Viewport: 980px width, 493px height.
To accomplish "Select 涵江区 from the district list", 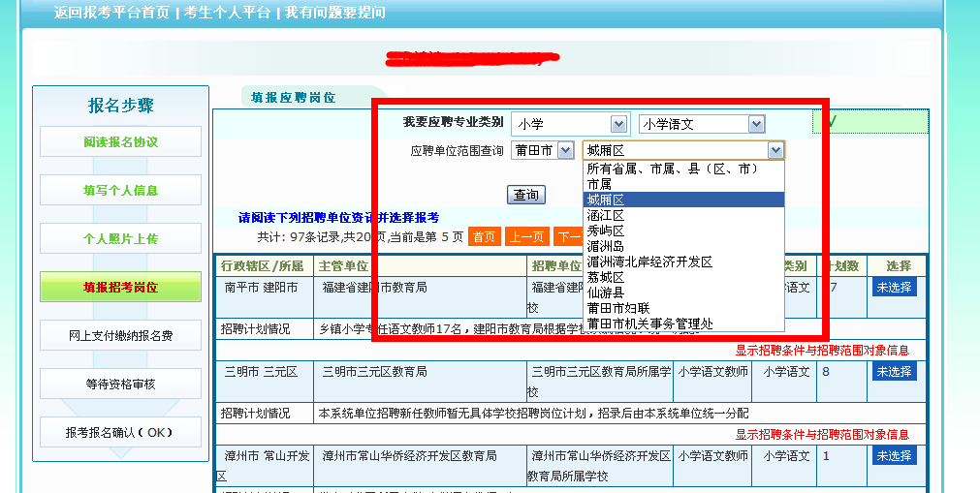I will pyautogui.click(x=606, y=215).
